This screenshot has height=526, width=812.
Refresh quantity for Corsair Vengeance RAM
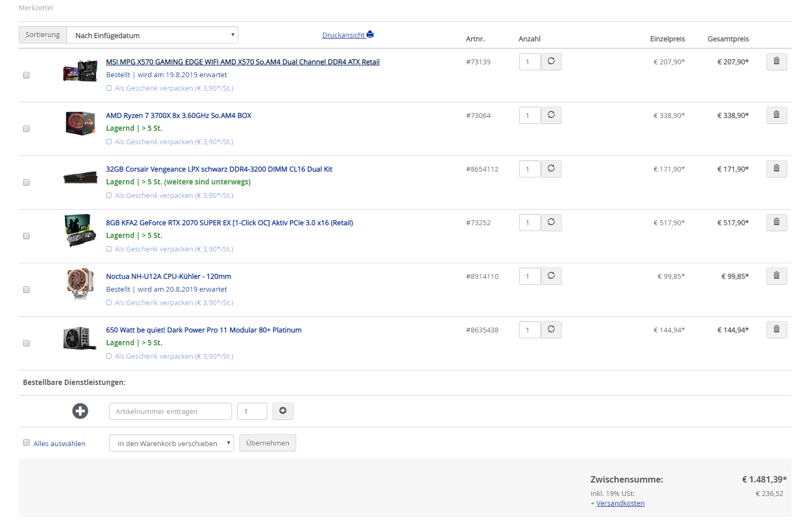click(551, 169)
